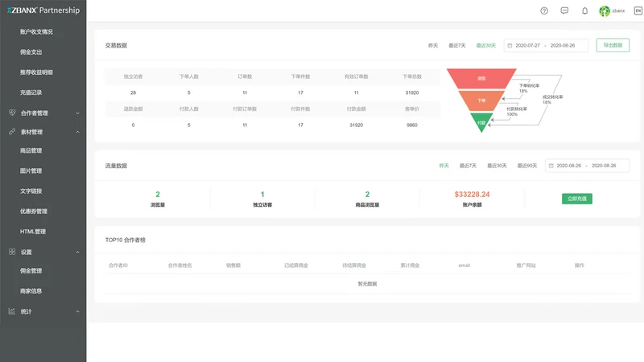Click 流量数据 start date 2020-08-26
This screenshot has width=644, height=362.
coord(569,166)
